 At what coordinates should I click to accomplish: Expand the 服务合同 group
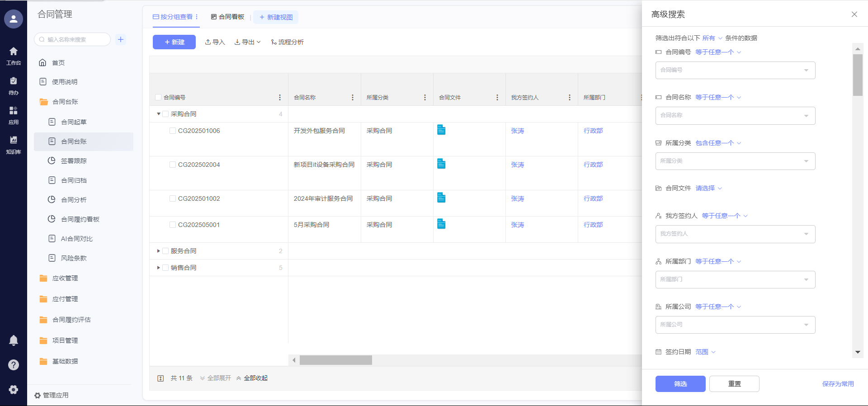click(158, 251)
